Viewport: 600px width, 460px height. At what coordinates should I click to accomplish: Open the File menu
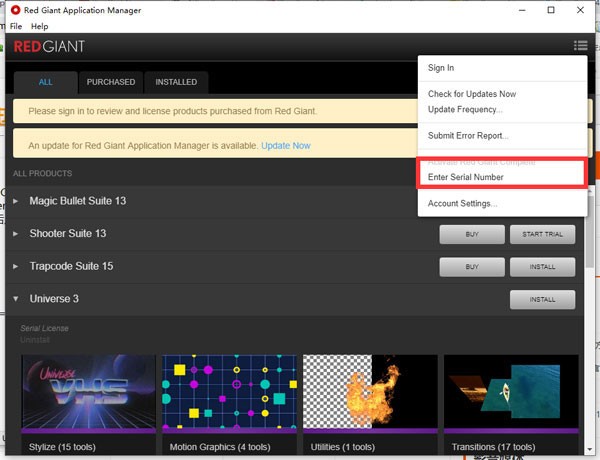[x=15, y=26]
